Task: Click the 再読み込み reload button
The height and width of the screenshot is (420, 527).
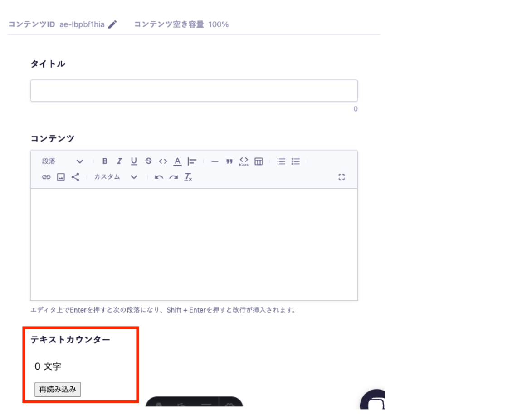Action: pyautogui.click(x=58, y=389)
